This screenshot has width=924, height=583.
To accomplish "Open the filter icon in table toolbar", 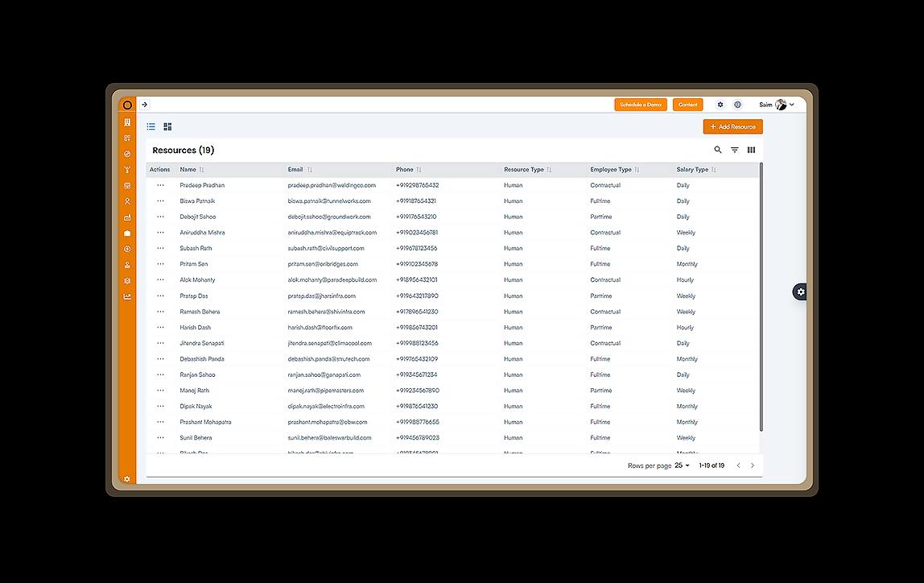I will point(735,150).
